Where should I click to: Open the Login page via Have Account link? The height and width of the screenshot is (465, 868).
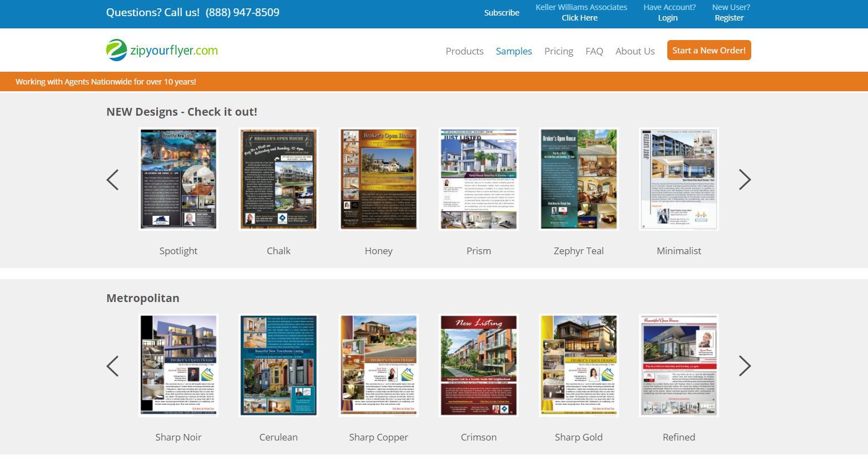coord(667,17)
